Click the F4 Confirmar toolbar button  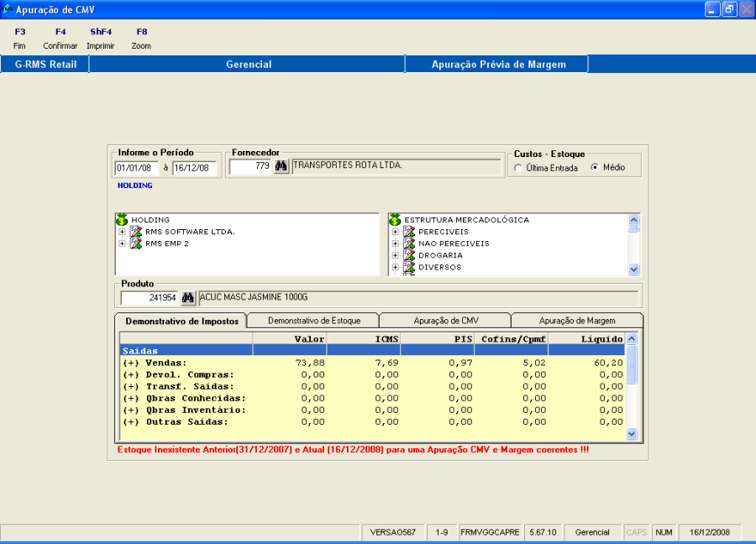60,39
